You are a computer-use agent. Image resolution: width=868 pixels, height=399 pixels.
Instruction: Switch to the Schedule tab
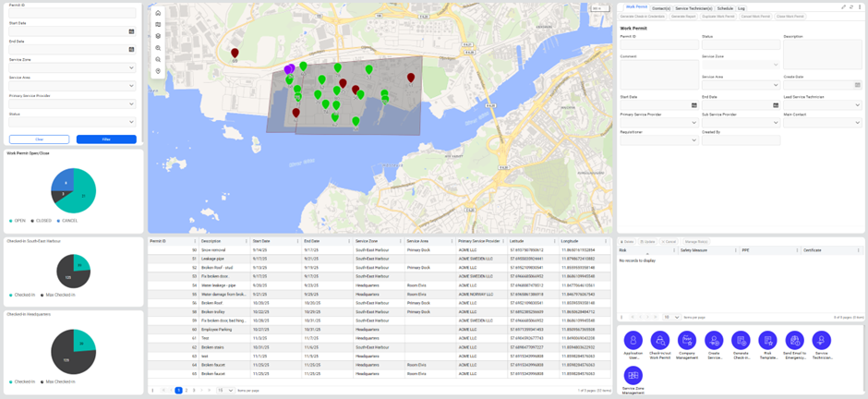725,8
